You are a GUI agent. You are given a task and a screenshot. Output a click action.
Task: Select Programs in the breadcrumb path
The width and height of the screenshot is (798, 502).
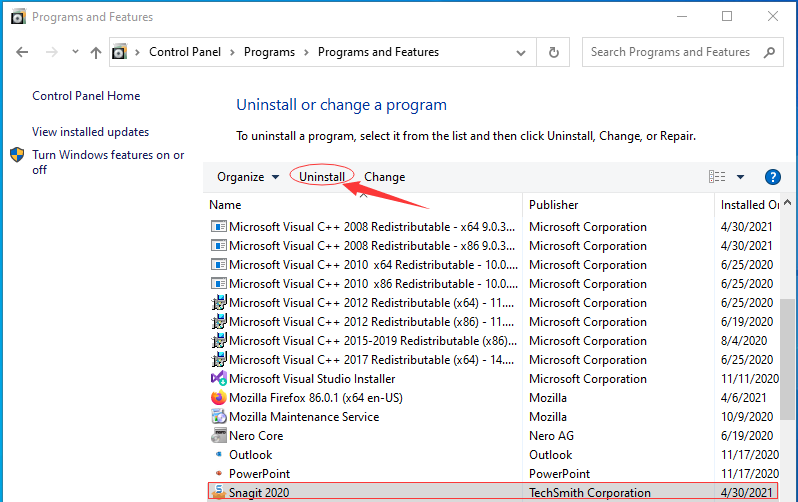(x=269, y=52)
